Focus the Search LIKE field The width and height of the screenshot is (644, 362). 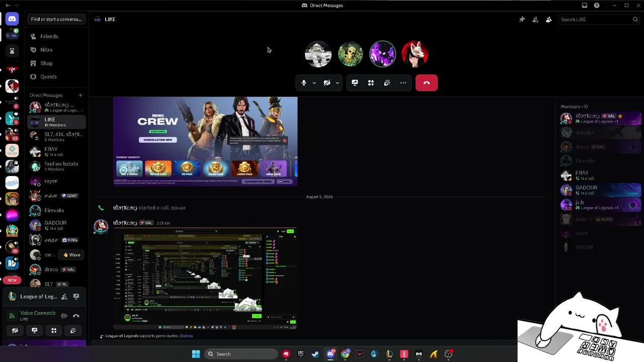[x=599, y=20]
